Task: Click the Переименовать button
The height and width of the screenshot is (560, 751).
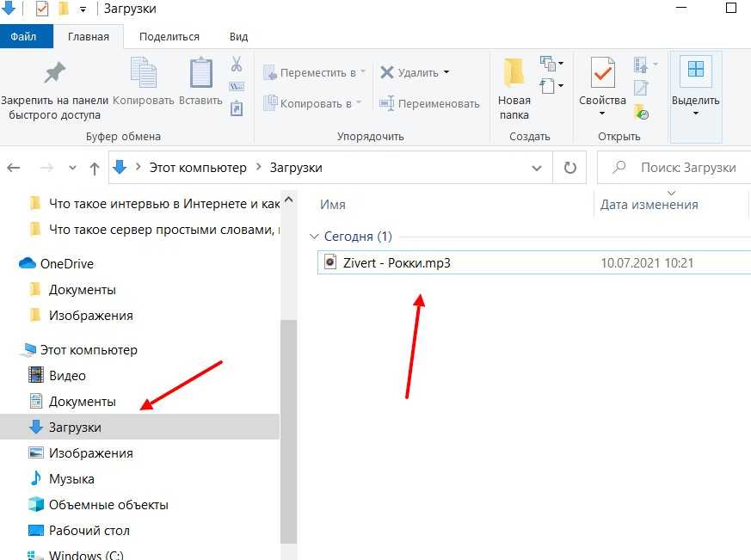Action: click(429, 103)
